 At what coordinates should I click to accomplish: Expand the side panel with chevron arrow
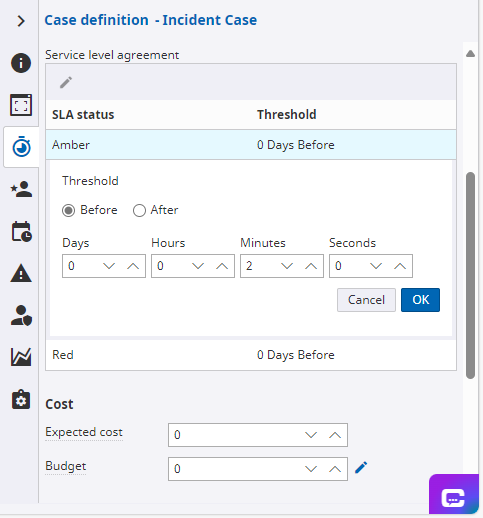click(21, 21)
